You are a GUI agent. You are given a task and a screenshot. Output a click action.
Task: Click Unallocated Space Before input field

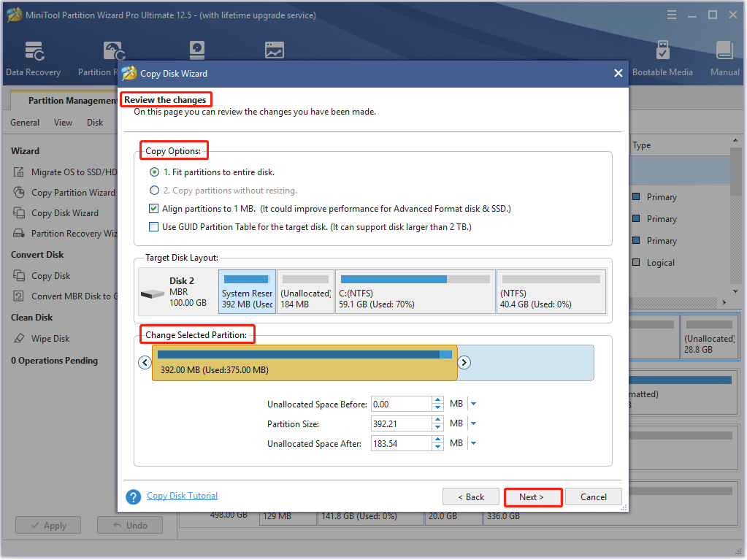pos(401,404)
